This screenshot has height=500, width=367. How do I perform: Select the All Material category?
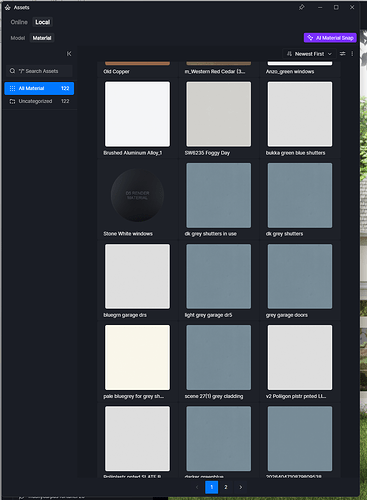39,88
